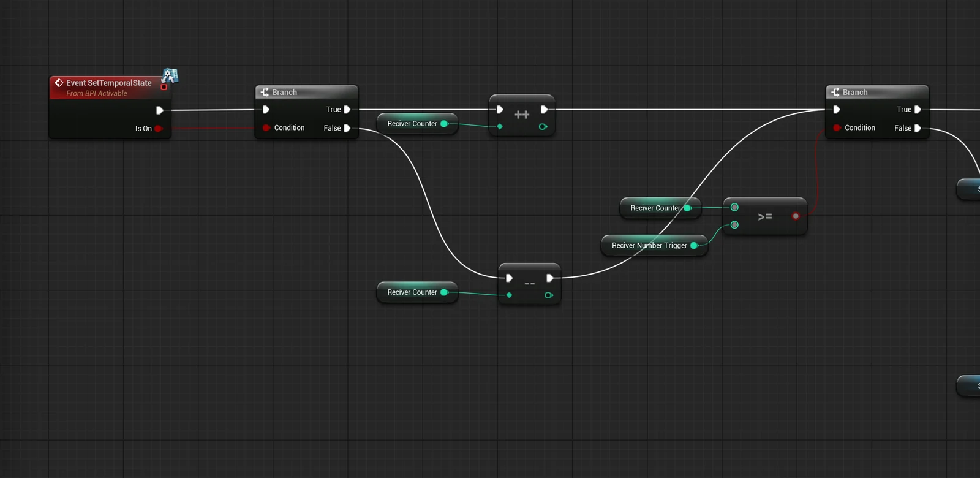Click the green output pin on the ++ node
980x478 pixels.
point(543,127)
